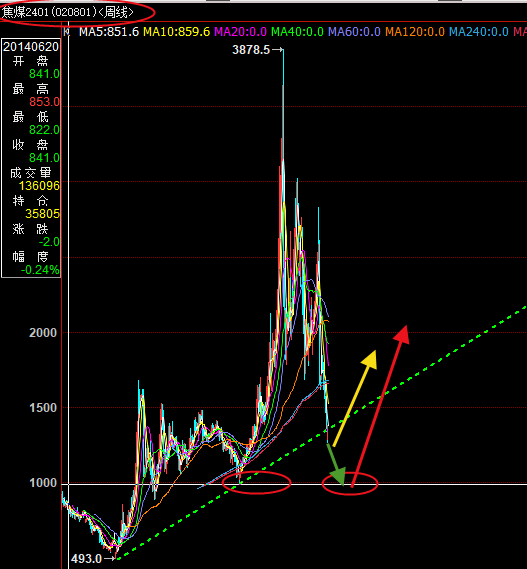
Task: Select the MA60:0.0 indicator label
Action: 354,32
